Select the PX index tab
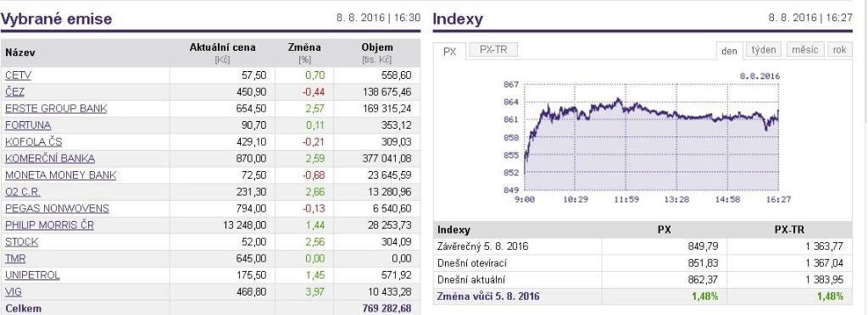Viewport: 868px width, 315px height. 450,51
